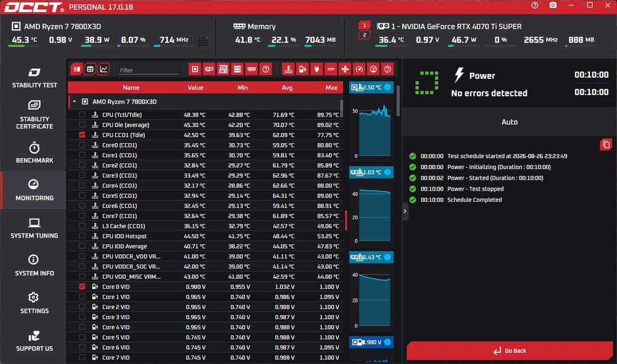Show info for the 42.50 °C graph
Image resolution: width=617 pixels, height=364 pixels.
pos(387,87)
